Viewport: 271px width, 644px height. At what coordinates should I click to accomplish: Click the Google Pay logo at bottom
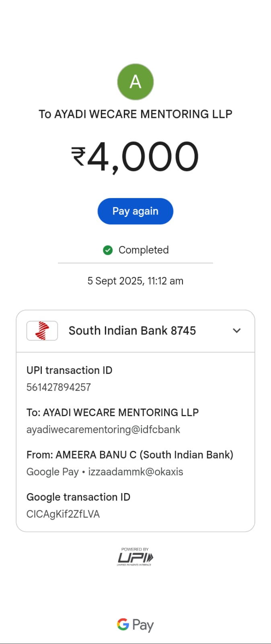click(x=135, y=625)
